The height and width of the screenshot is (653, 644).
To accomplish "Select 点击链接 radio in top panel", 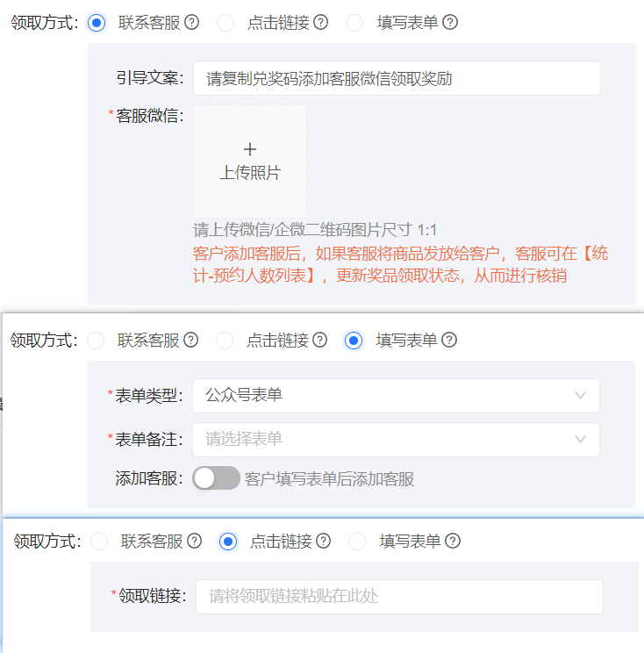I will (x=225, y=23).
